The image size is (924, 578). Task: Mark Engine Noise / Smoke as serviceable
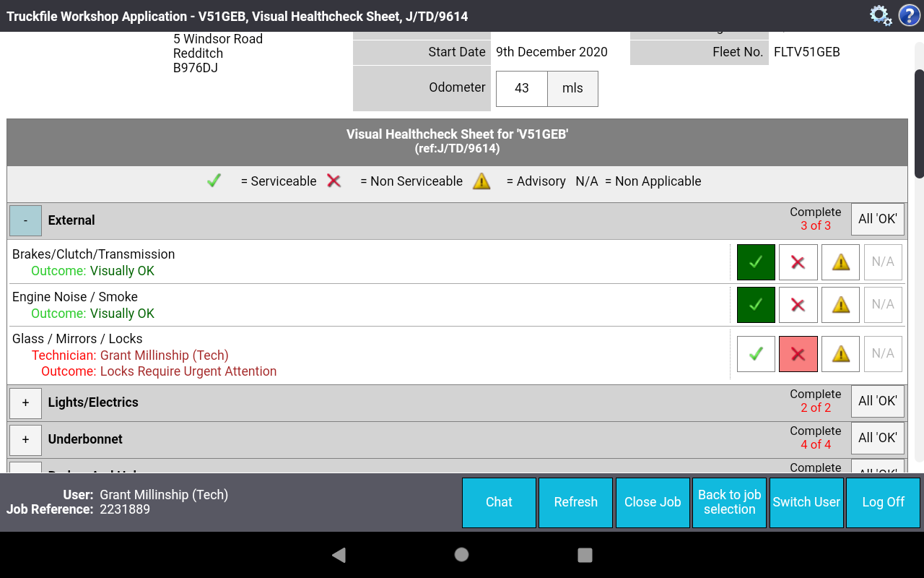tap(756, 305)
